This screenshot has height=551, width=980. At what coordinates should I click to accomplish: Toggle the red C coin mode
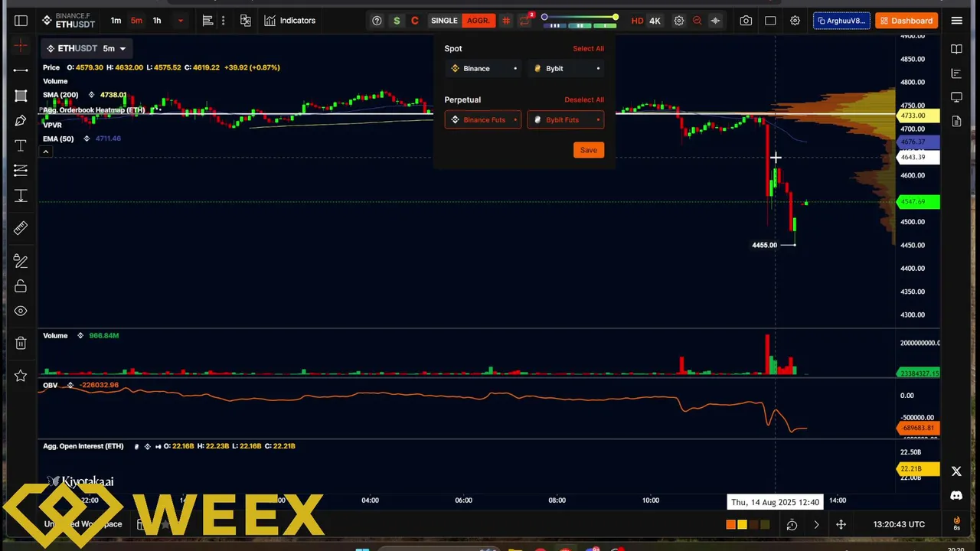pos(415,21)
